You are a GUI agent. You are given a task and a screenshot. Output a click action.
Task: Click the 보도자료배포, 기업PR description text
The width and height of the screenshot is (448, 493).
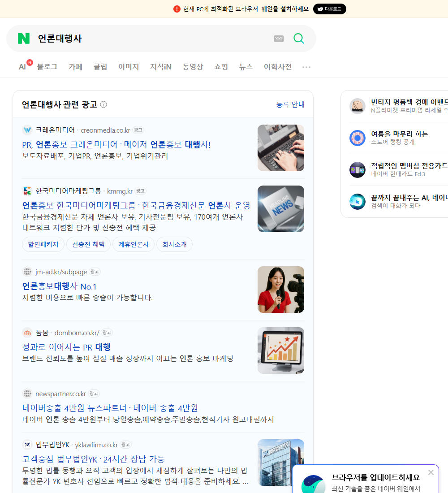[95, 156]
